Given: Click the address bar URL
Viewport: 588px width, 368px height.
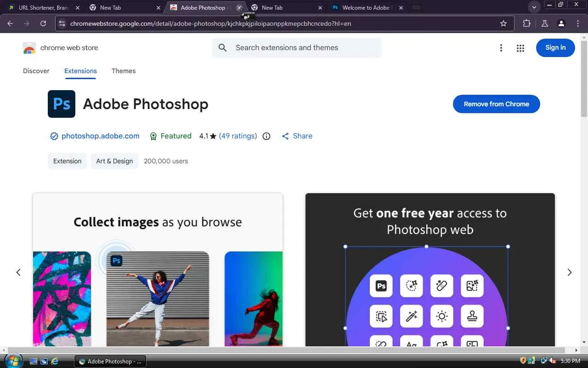Looking at the screenshot, I should (211, 23).
